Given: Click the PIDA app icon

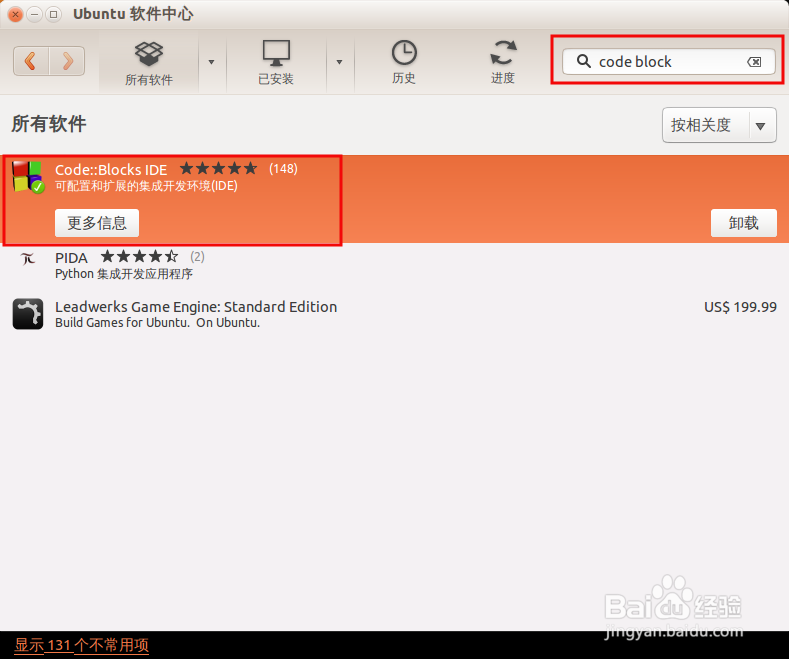Looking at the screenshot, I should (28, 259).
